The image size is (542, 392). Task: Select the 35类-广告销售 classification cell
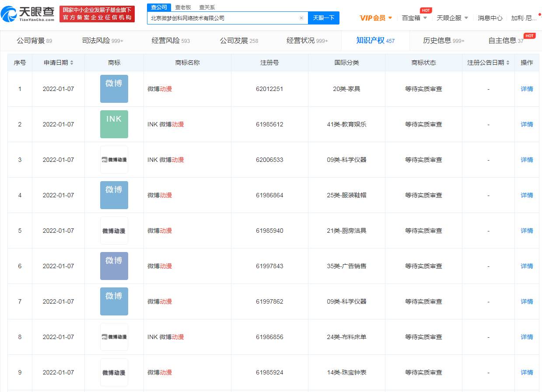tap(346, 266)
